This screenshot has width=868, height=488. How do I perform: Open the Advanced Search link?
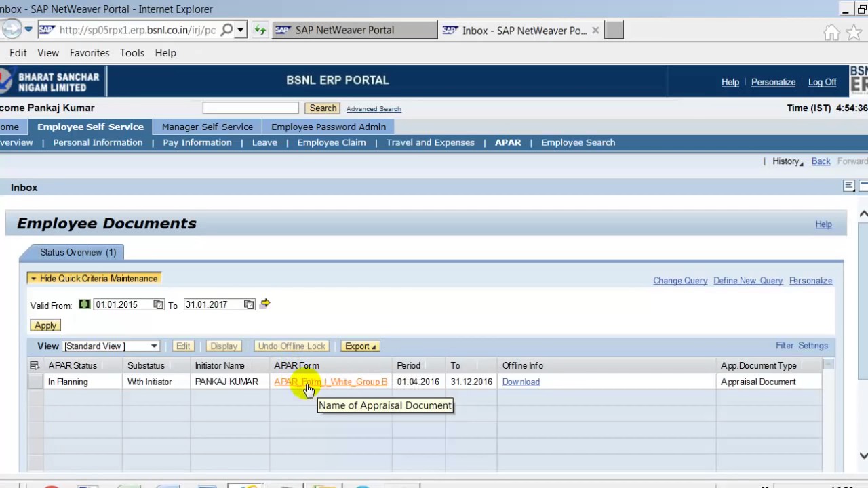tap(374, 108)
